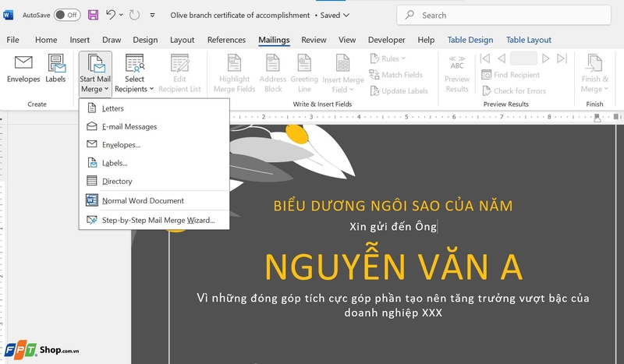Click the Search box in title bar
The height and width of the screenshot is (364, 624).
pos(504,15)
